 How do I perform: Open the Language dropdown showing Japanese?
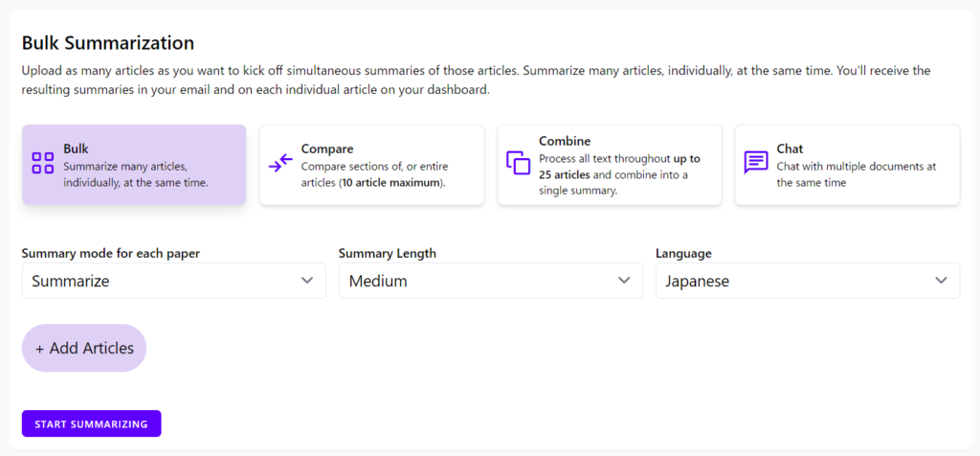pos(808,281)
